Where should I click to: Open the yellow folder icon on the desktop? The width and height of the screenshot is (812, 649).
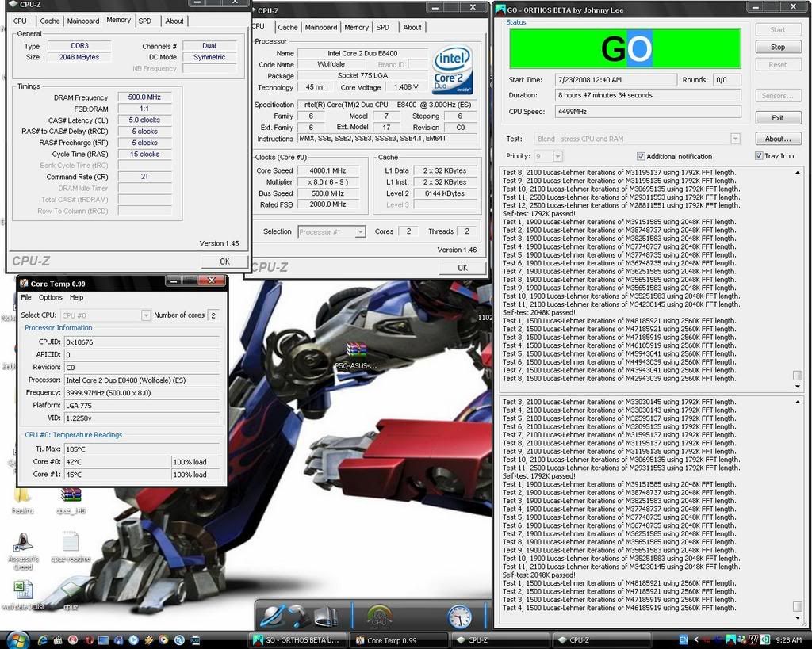coord(22,495)
